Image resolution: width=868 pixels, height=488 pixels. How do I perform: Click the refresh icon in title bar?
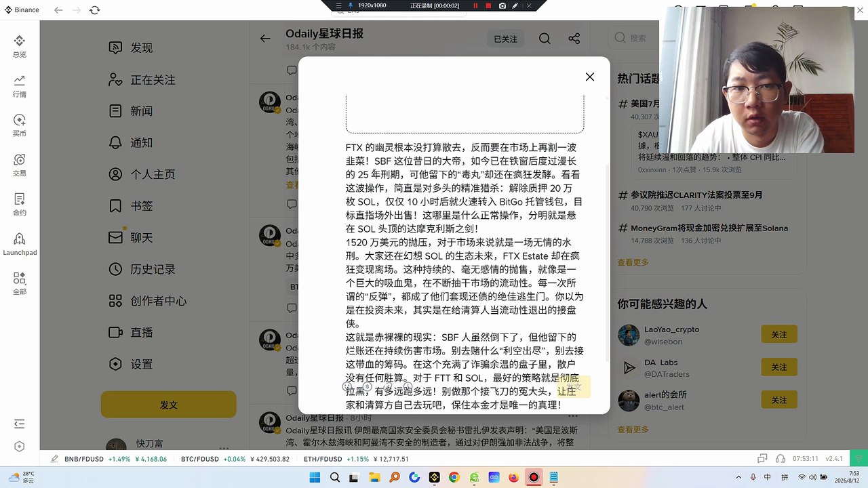pyautogui.click(x=94, y=10)
